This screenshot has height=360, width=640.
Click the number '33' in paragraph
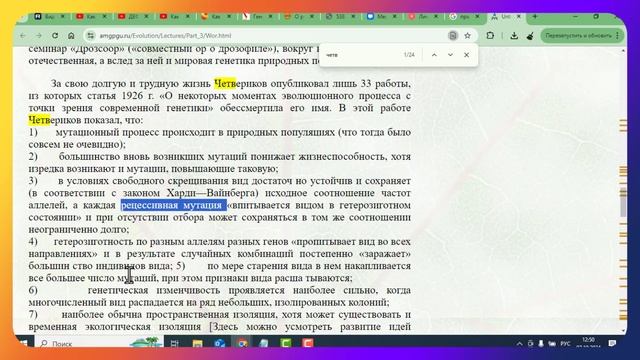(366, 84)
